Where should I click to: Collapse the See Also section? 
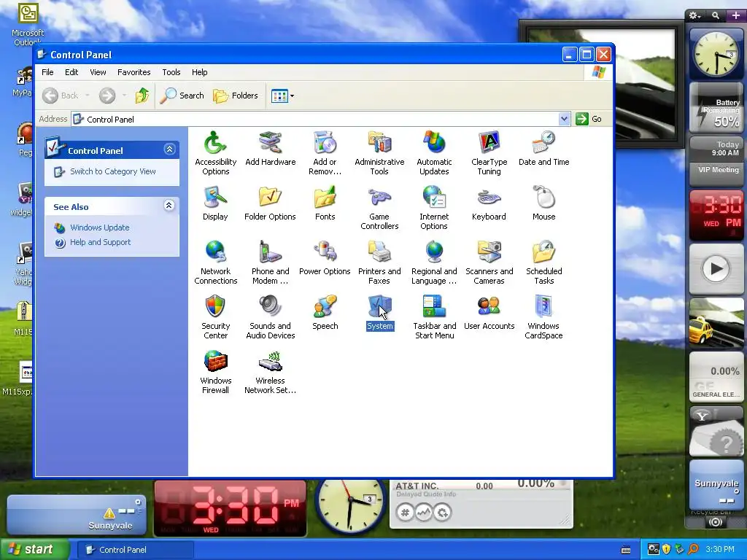169,206
